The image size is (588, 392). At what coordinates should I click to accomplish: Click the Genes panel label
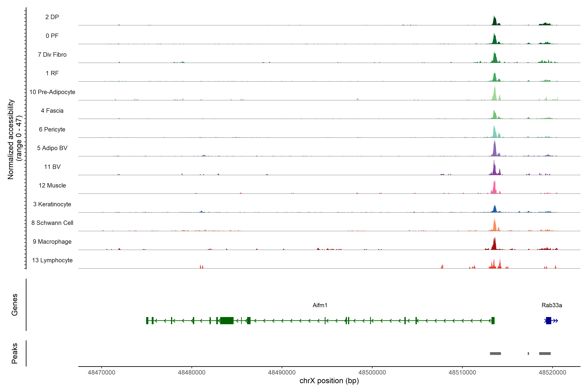15,305
